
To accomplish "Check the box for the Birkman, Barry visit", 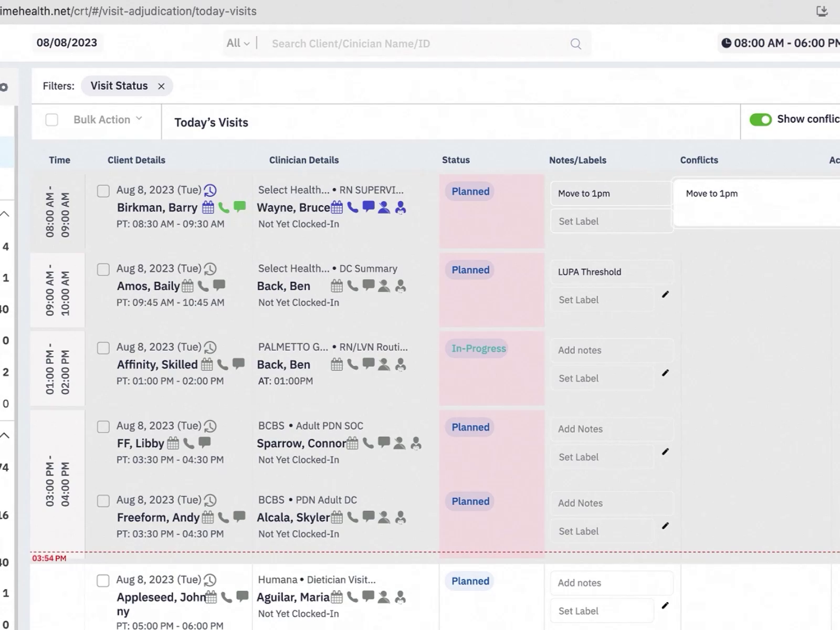I will [103, 191].
